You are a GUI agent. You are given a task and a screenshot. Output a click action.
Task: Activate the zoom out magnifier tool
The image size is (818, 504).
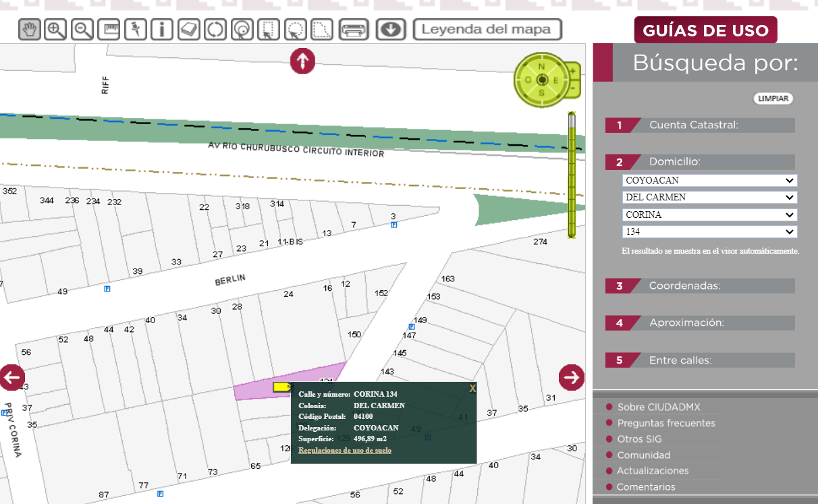pyautogui.click(x=82, y=30)
